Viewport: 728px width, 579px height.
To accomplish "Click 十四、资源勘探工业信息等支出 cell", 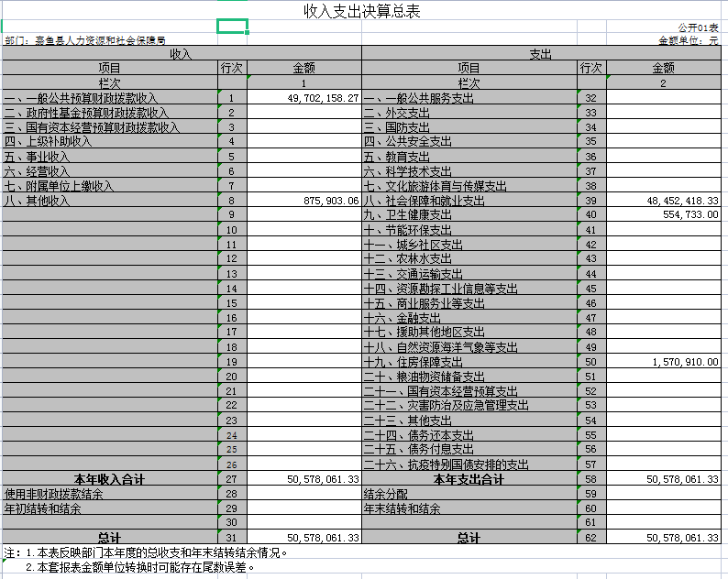I will 469,289.
